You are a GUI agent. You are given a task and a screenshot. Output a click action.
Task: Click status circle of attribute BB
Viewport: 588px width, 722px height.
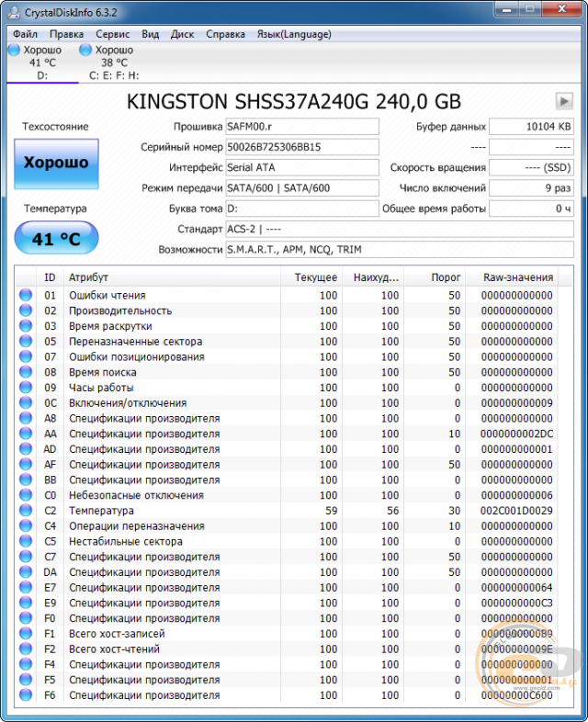pos(26,479)
